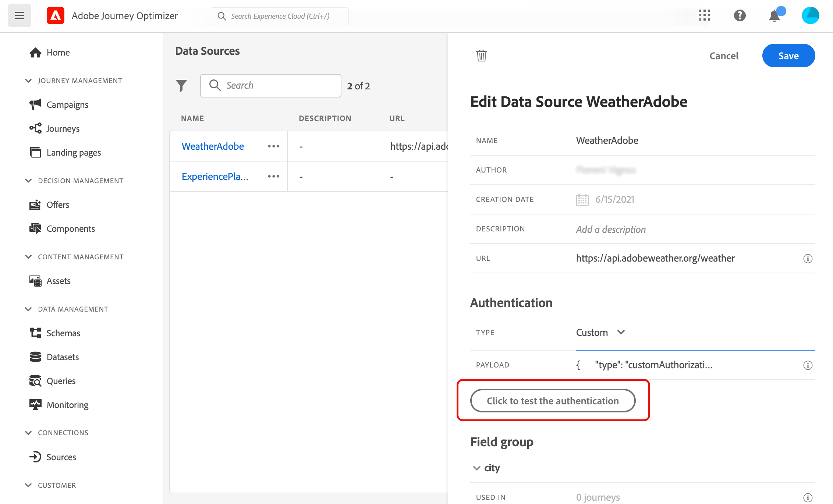The image size is (833, 504).
Task: Open the notifications bell
Action: [774, 16]
